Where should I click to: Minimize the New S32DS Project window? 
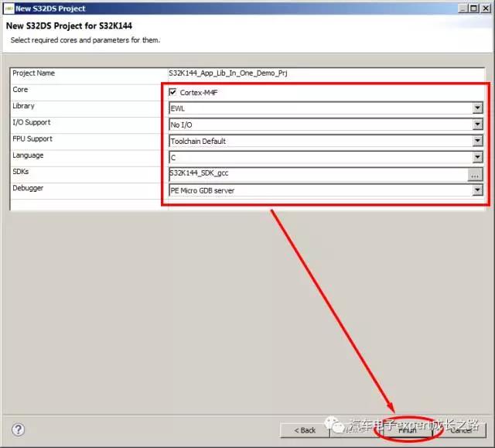tap(461, 8)
